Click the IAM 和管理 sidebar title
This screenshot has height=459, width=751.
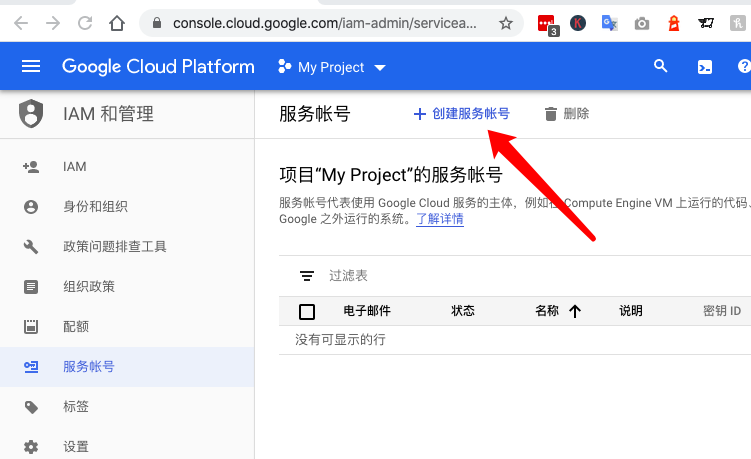coord(108,114)
